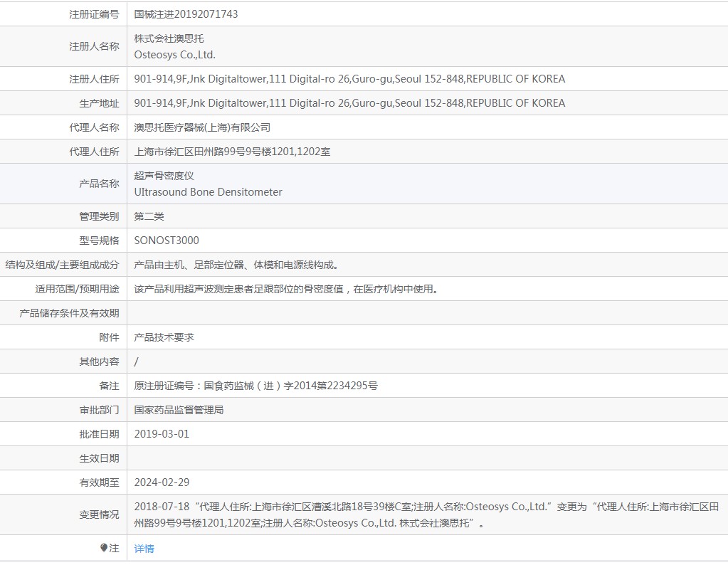
Task: Click the 结构及组成/主要组成成分 label
Action: point(62,265)
